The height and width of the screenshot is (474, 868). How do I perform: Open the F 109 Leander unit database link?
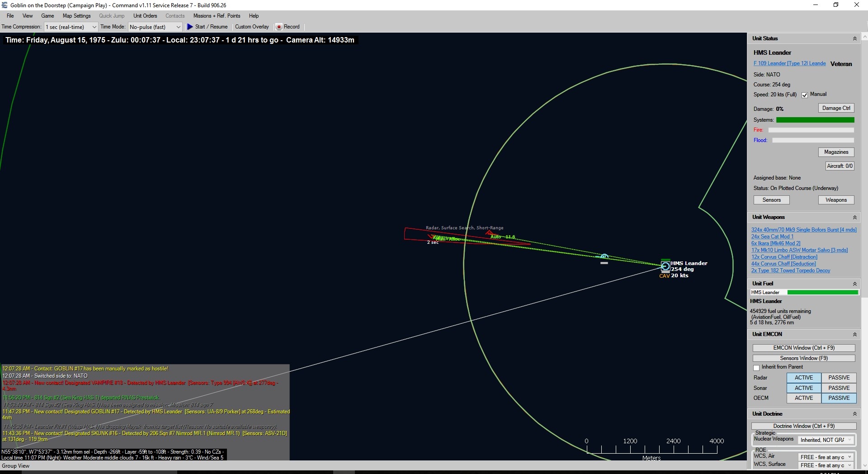[789, 63]
